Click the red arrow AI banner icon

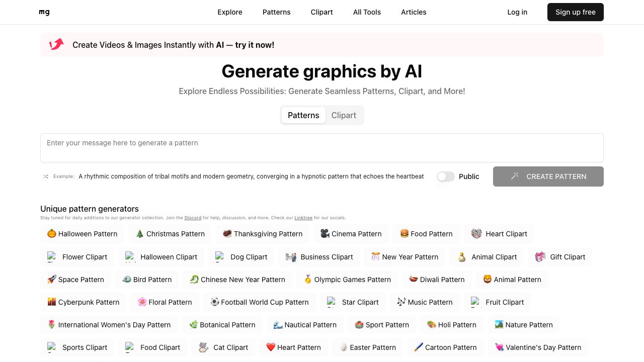click(x=56, y=45)
